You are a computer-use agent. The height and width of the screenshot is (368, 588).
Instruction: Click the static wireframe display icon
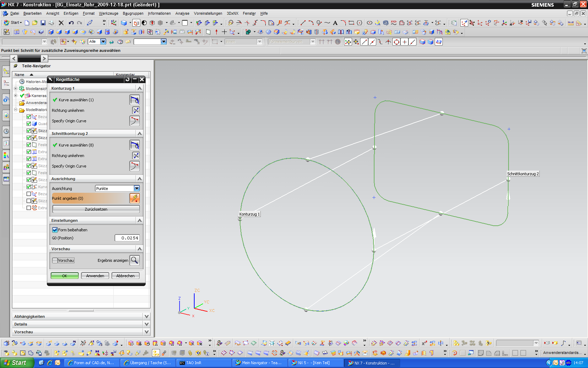[136, 23]
